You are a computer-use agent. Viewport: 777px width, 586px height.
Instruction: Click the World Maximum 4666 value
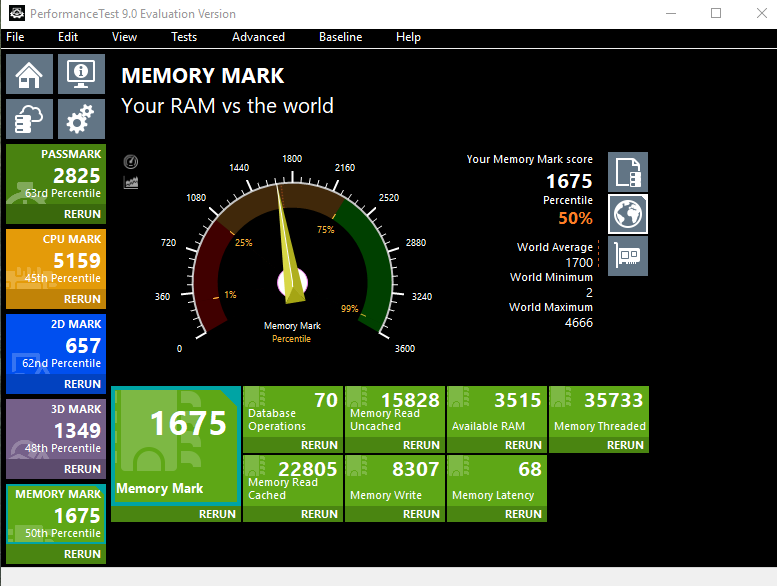tap(579, 323)
